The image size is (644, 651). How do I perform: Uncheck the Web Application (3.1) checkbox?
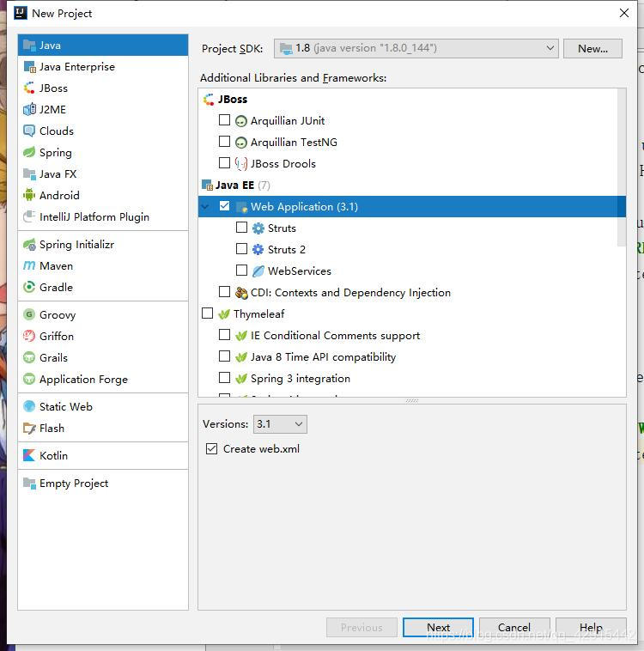click(224, 206)
